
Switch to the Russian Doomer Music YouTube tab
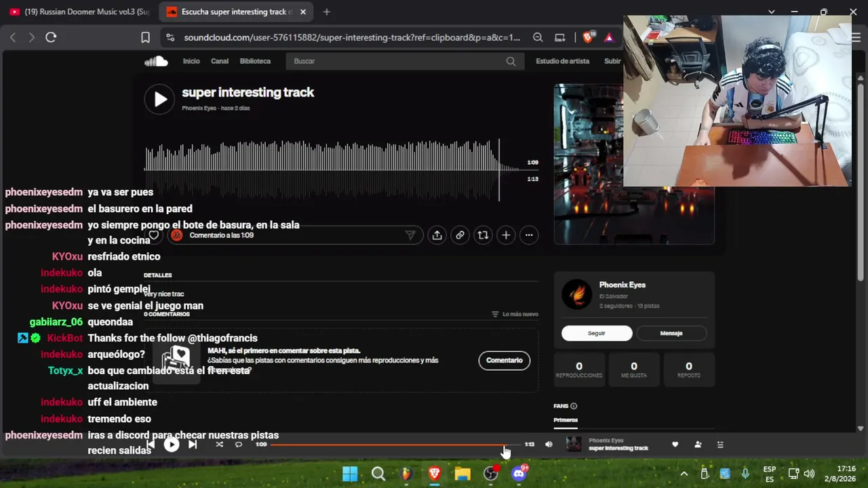coord(80,12)
